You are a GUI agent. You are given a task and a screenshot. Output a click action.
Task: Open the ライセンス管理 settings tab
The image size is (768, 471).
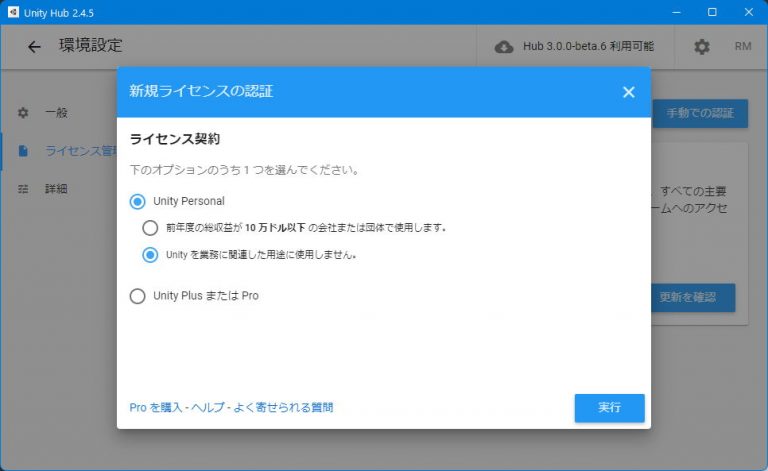81,151
